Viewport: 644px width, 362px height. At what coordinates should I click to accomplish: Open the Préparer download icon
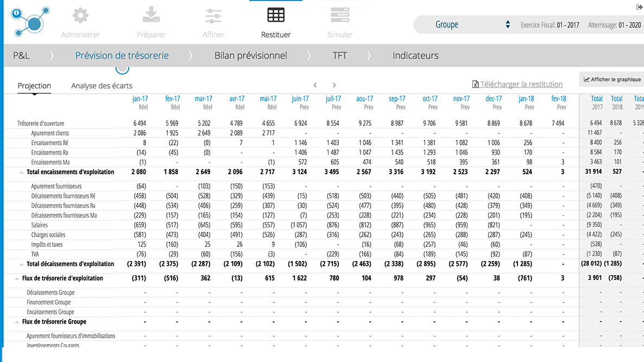tap(151, 16)
